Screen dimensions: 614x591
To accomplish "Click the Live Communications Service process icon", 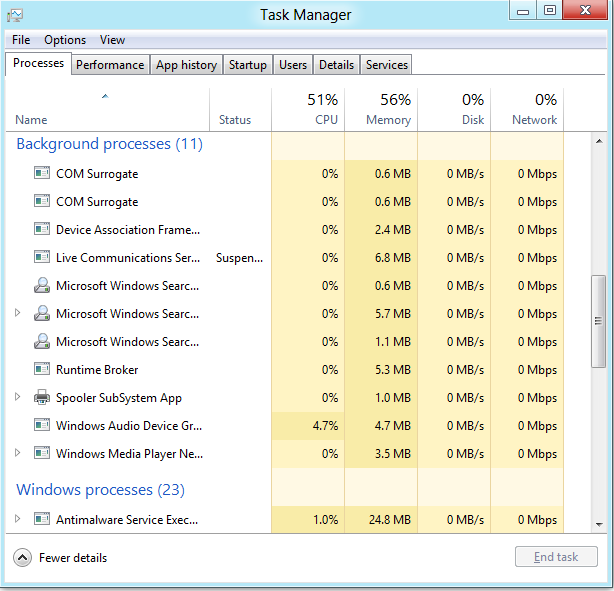I will [x=42, y=257].
